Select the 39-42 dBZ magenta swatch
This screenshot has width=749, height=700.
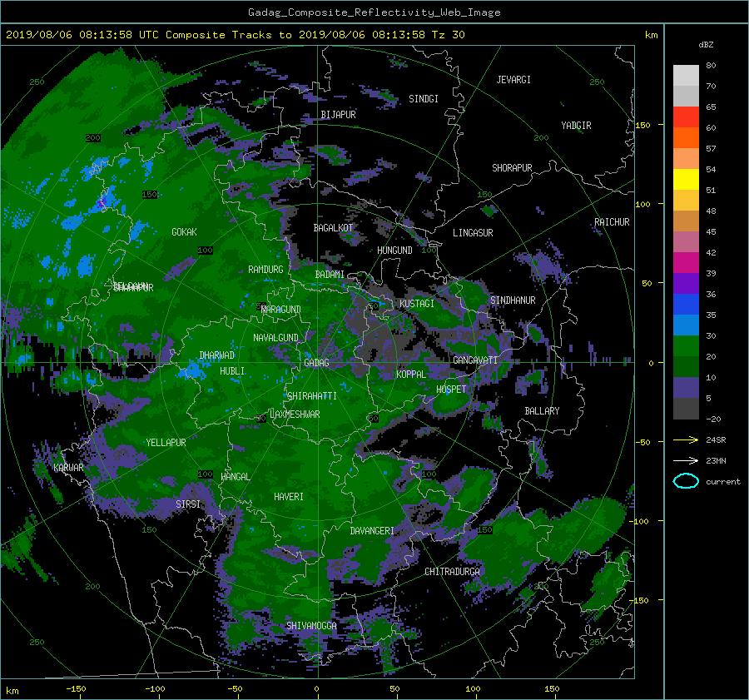686,263
